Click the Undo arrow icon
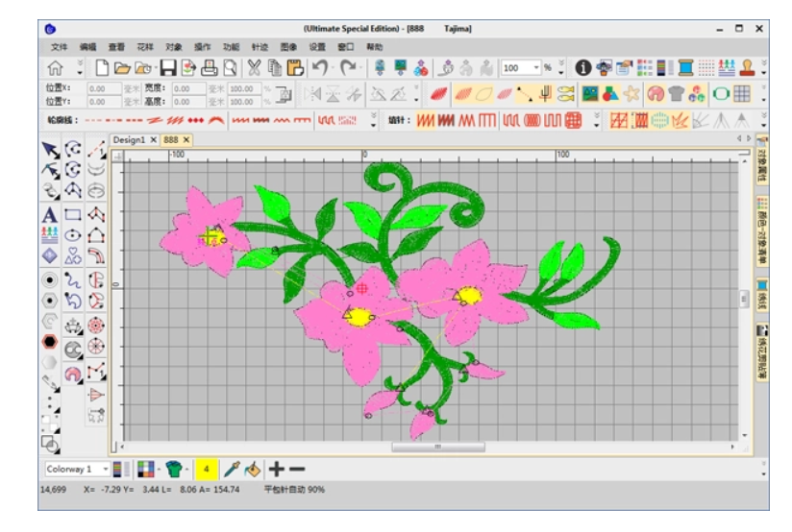Screen dimensions: 792x532 (x=320, y=68)
